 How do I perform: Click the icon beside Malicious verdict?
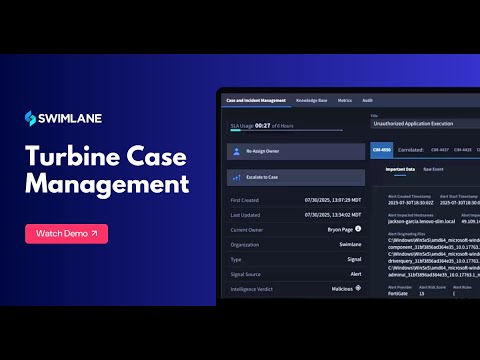coord(358,288)
